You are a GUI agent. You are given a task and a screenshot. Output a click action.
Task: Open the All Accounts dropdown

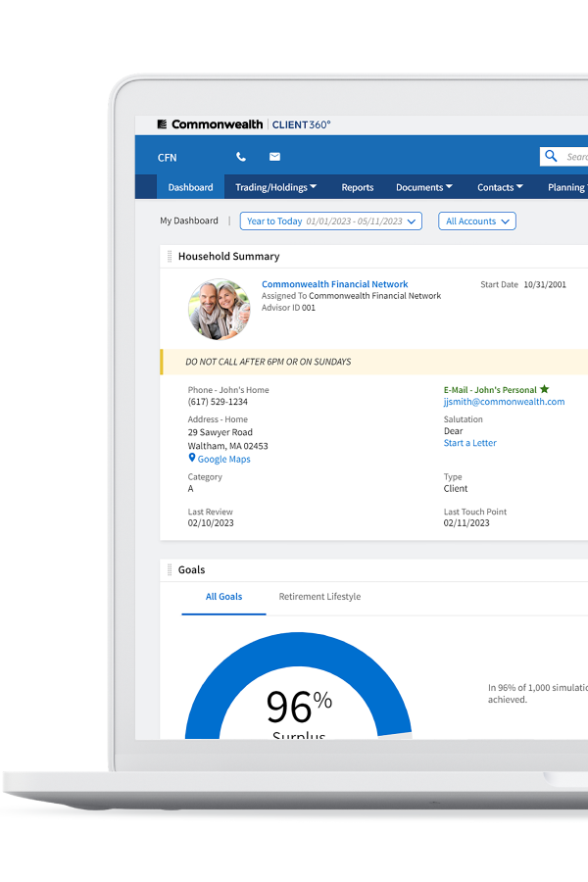pyautogui.click(x=477, y=221)
